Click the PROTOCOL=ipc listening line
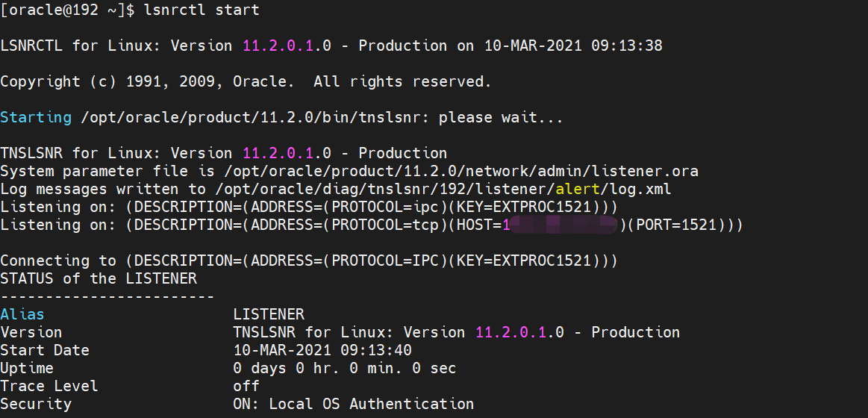The image size is (868, 418). click(309, 207)
